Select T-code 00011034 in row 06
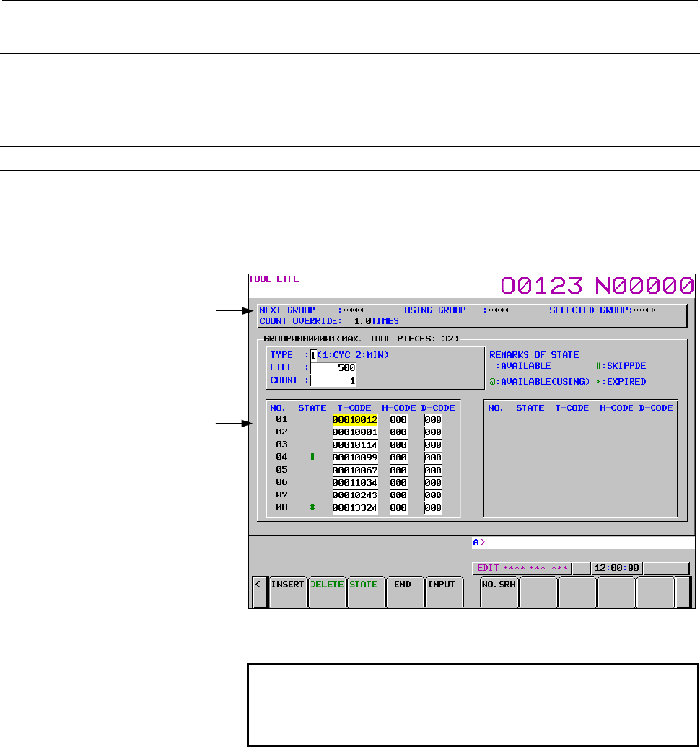 pyautogui.click(x=355, y=483)
